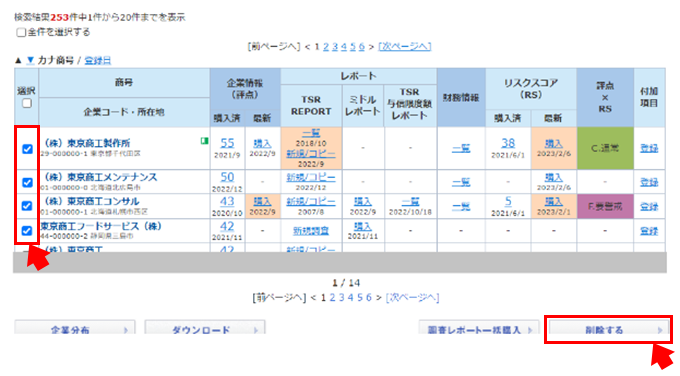Click company name (株)東京商工製作所
Screen dimensions: 680x376
pos(87,143)
